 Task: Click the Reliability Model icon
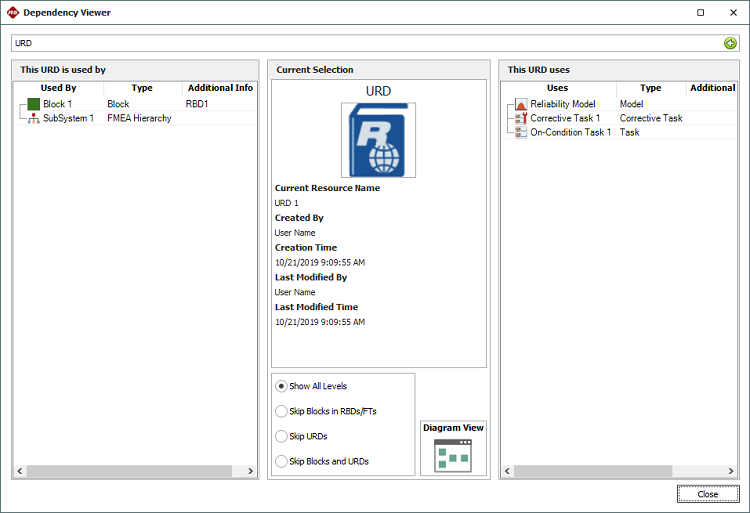(520, 104)
